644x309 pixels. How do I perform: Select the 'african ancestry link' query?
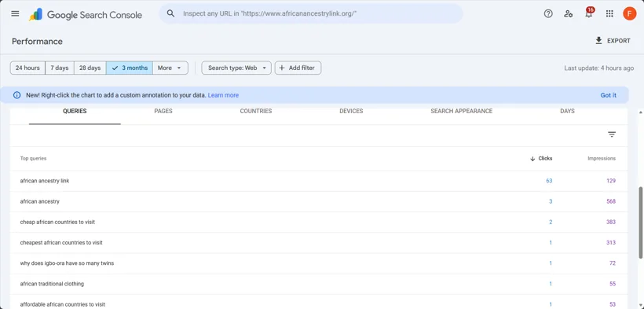pyautogui.click(x=45, y=181)
